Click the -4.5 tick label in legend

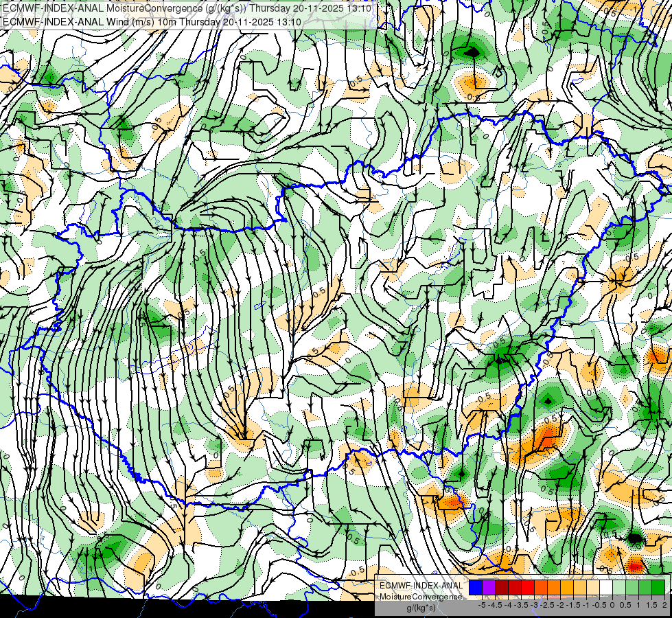tap(495, 605)
